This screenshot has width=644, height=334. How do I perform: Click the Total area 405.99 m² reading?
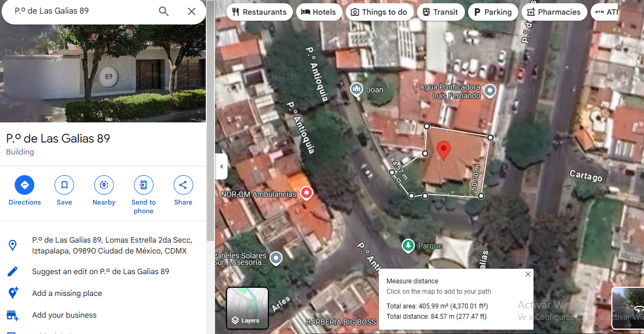pyautogui.click(x=437, y=306)
